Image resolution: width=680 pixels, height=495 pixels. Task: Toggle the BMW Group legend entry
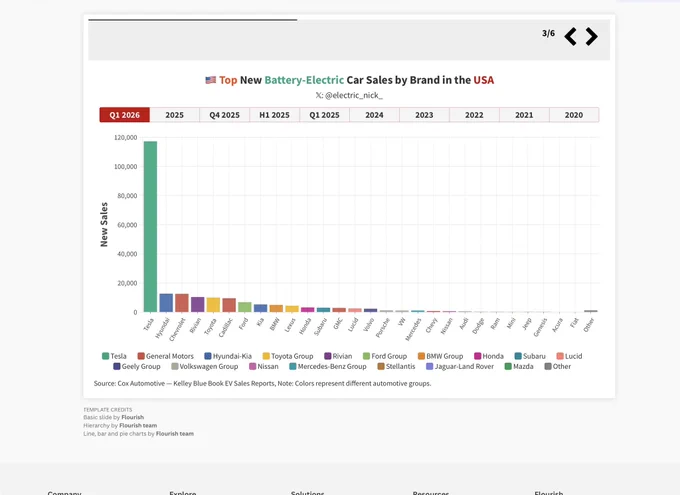[x=441, y=356]
